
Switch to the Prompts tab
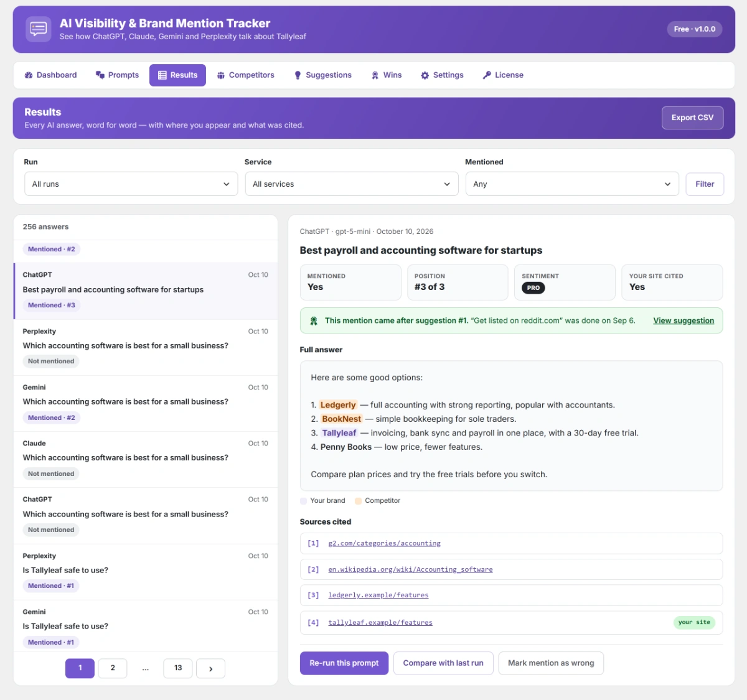(117, 75)
